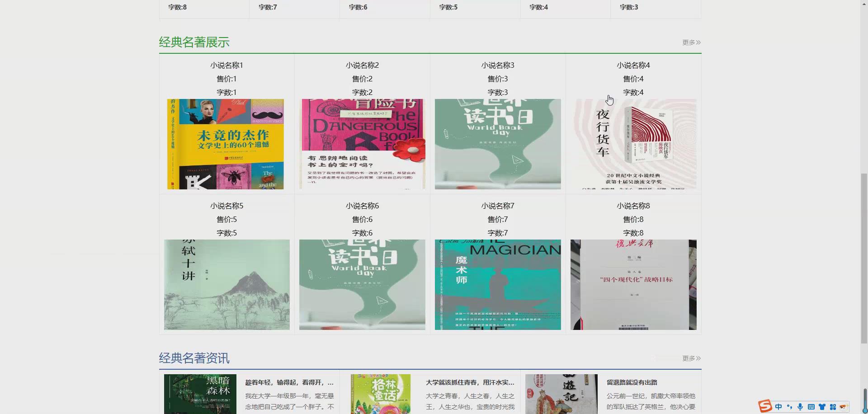Open 更多 link beside 经典名著展示
The image size is (868, 414).
[x=691, y=42]
